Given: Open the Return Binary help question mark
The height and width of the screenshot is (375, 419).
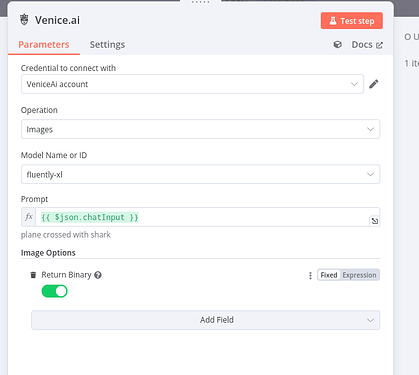Looking at the screenshot, I should [x=98, y=275].
